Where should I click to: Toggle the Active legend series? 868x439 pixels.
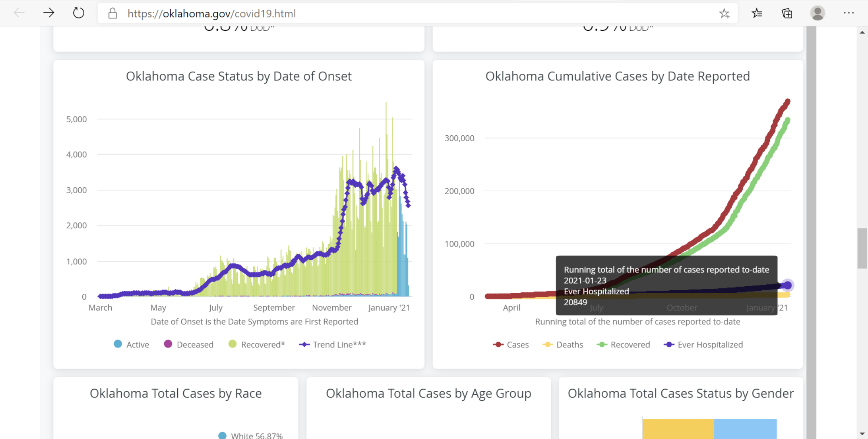(131, 344)
